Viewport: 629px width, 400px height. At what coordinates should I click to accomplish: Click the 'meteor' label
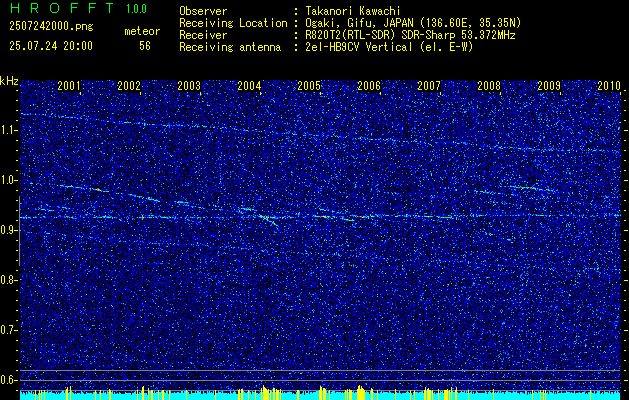point(142,31)
